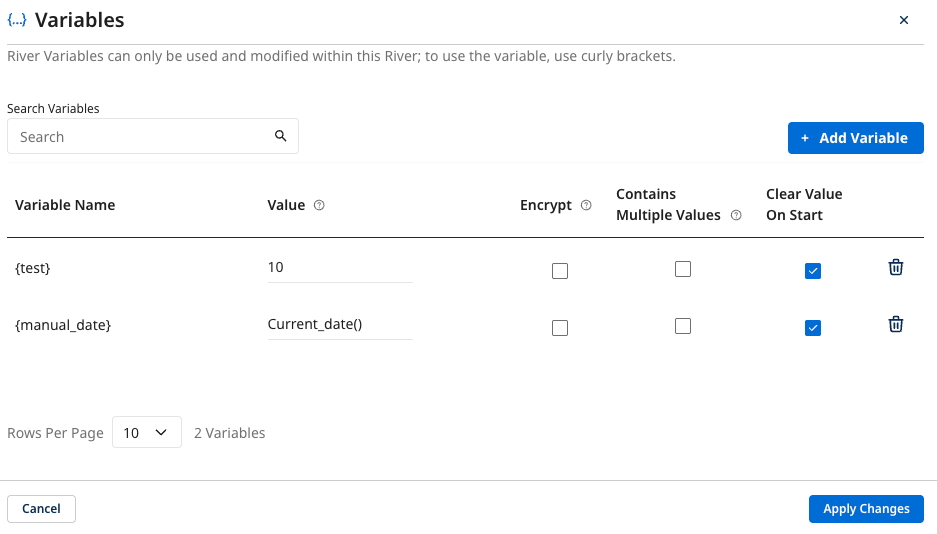Image resolution: width=937 pixels, height=534 pixels.
Task: Click the Value column help icon
Action: (x=319, y=205)
